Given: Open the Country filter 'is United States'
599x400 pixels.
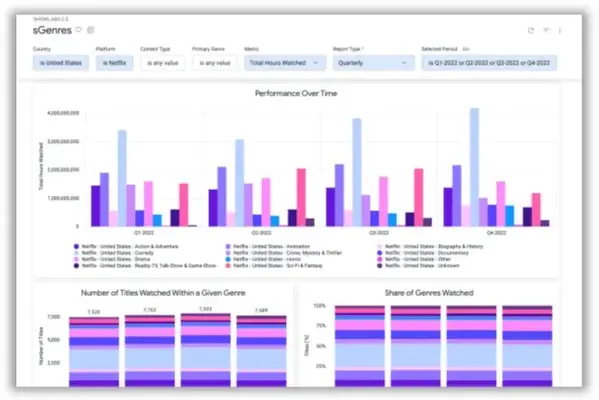Looking at the screenshot, I should tap(61, 63).
